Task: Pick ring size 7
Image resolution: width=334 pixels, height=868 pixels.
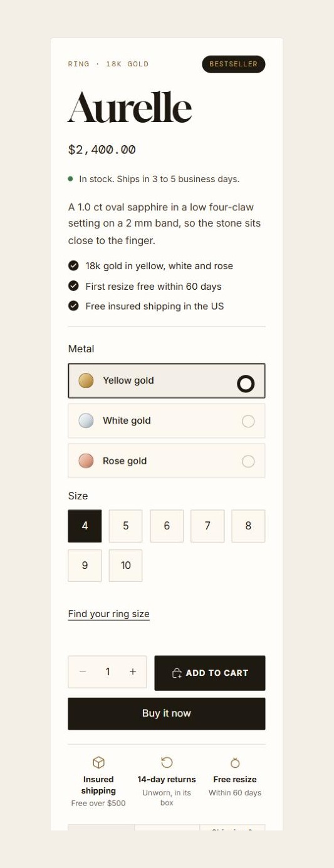Action: (207, 526)
